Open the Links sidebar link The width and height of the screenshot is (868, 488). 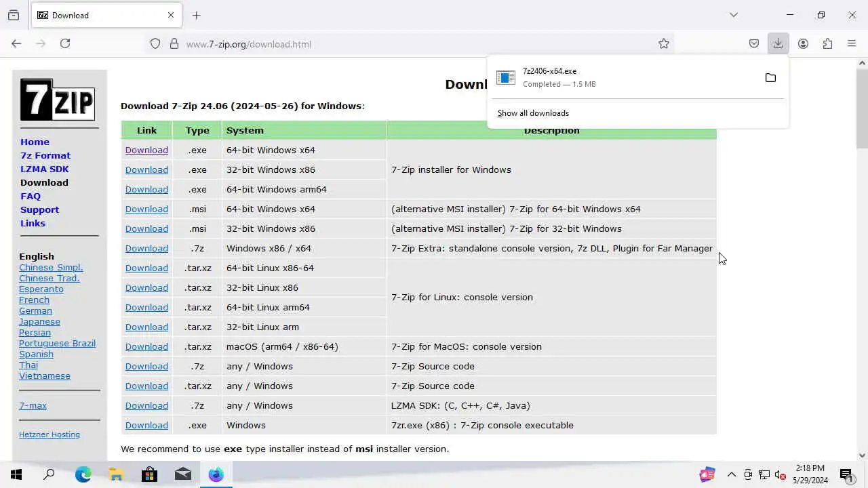[33, 223]
